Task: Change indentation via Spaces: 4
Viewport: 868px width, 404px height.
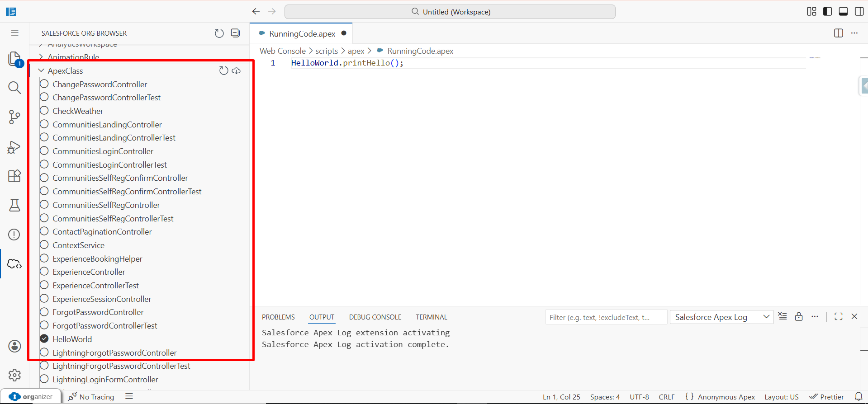Action: coord(605,397)
